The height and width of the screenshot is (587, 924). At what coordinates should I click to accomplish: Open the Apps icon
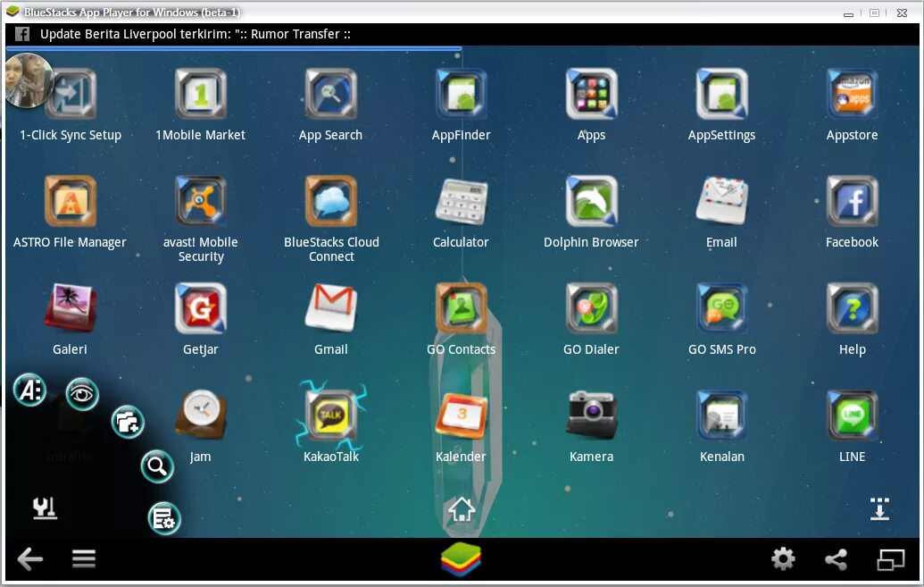pos(592,95)
